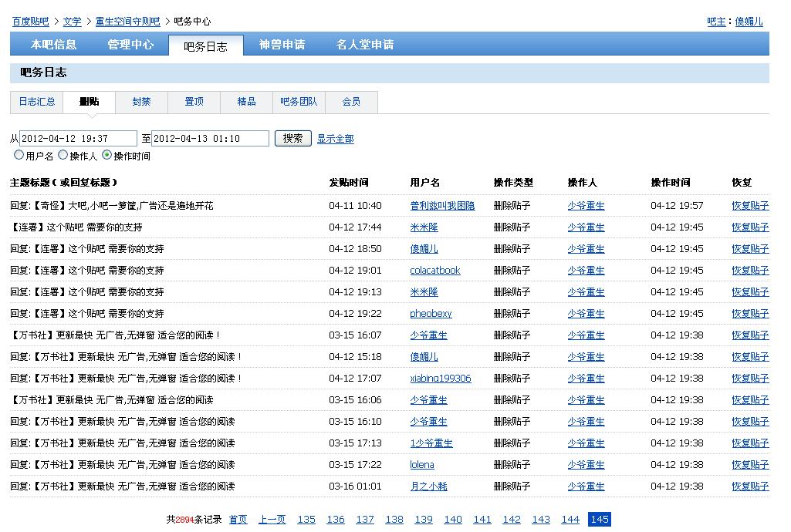
Task: Click the 操作时间 column header
Action: (x=671, y=183)
